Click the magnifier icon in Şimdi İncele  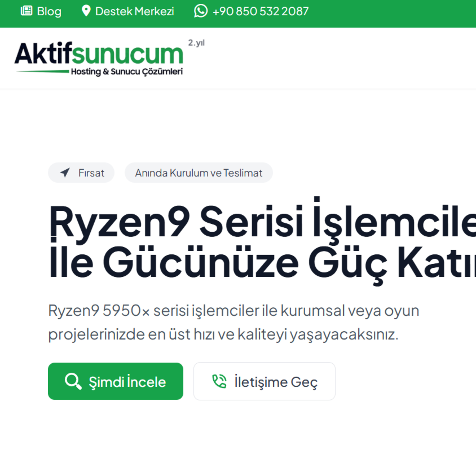pyautogui.click(x=73, y=381)
